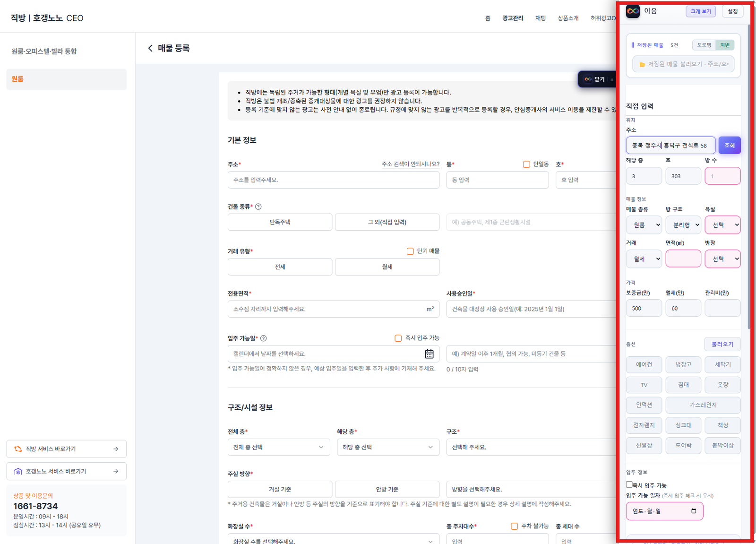Select 안방 기준 direction basis

pos(387,489)
